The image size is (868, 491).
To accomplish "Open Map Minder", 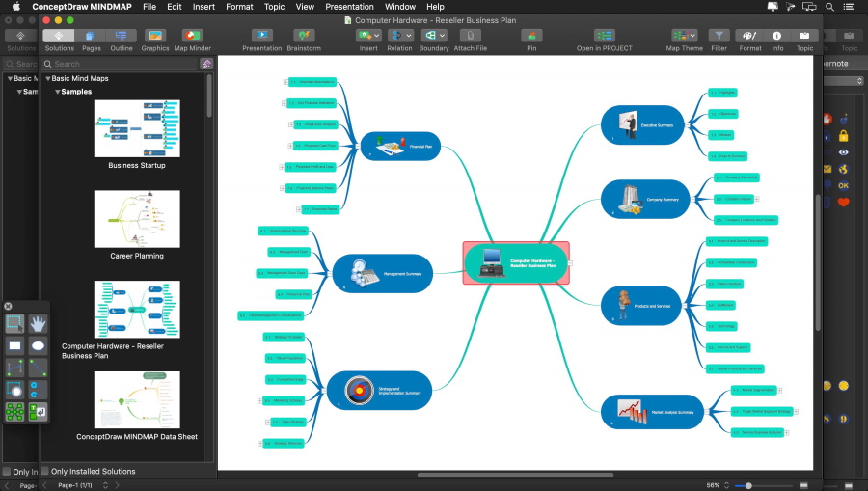I will [x=192, y=36].
